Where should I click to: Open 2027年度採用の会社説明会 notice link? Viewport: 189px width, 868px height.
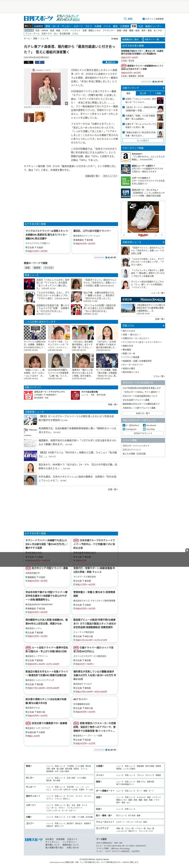(141, 388)
